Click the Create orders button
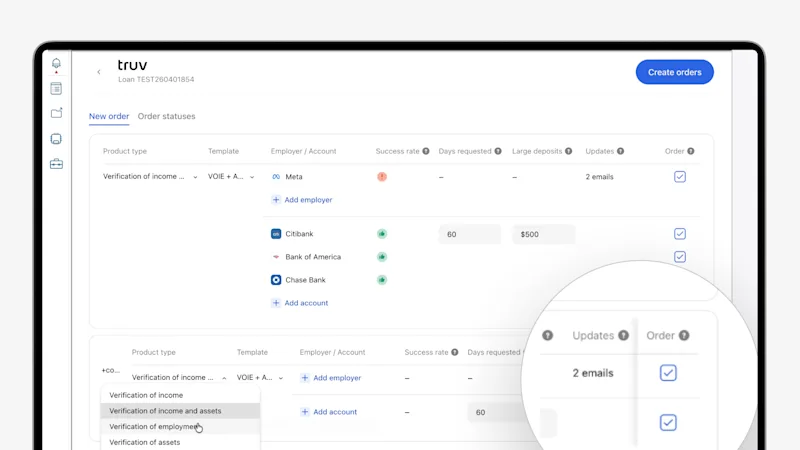 point(674,72)
